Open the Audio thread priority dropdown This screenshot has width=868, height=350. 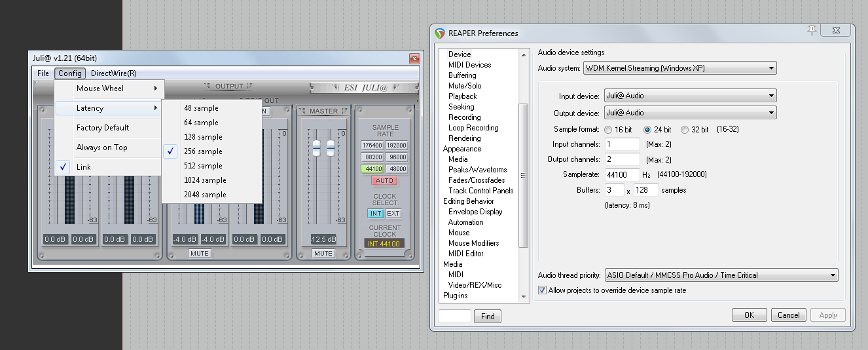[721, 275]
